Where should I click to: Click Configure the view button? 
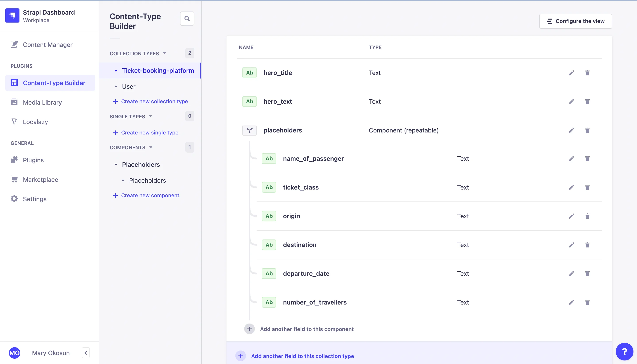coord(575,21)
